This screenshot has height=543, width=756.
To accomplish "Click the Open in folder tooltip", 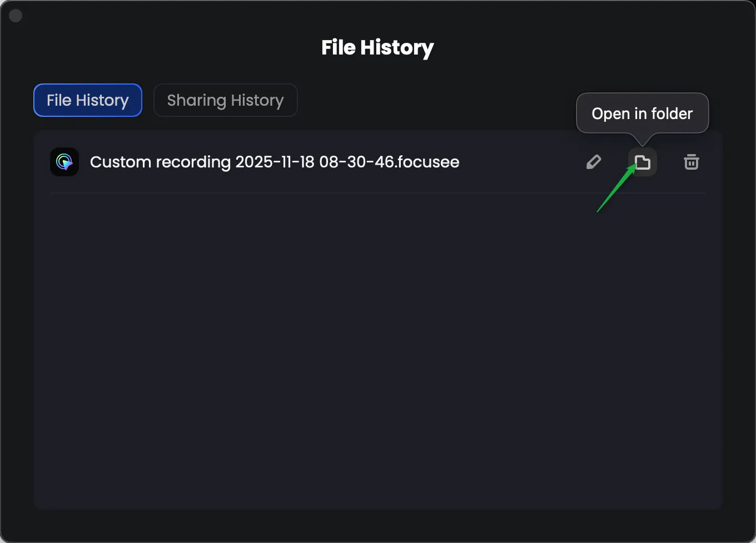I will click(x=642, y=113).
